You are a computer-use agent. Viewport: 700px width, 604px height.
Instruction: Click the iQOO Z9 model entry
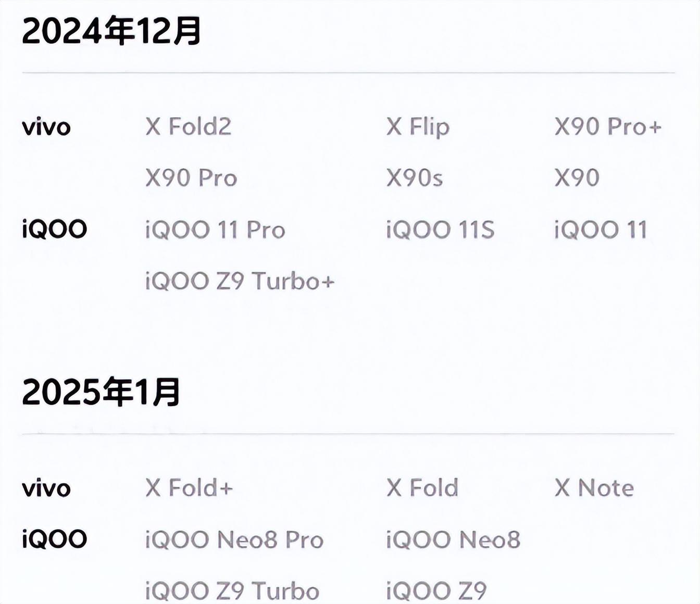tap(436, 591)
